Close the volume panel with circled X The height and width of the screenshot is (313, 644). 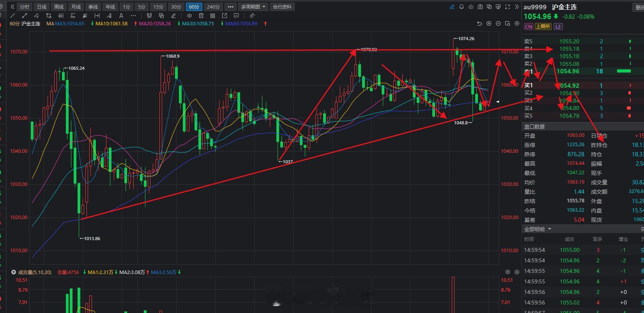coord(508,272)
